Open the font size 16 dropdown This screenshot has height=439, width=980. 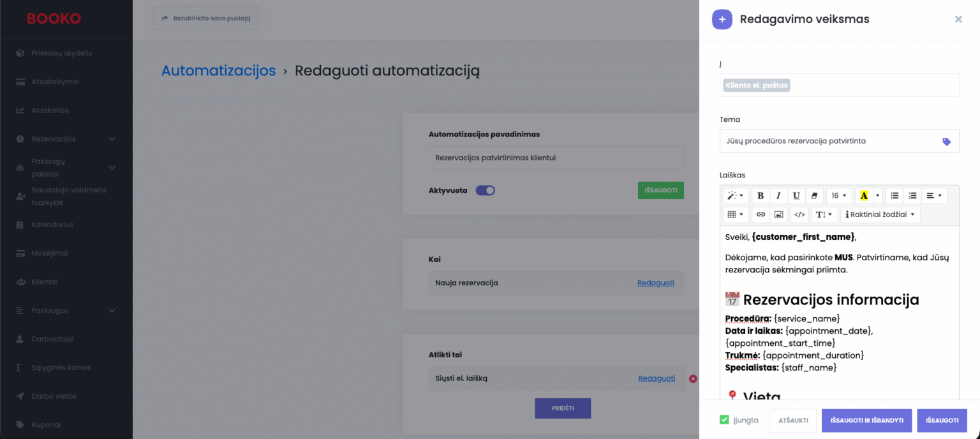click(x=839, y=195)
